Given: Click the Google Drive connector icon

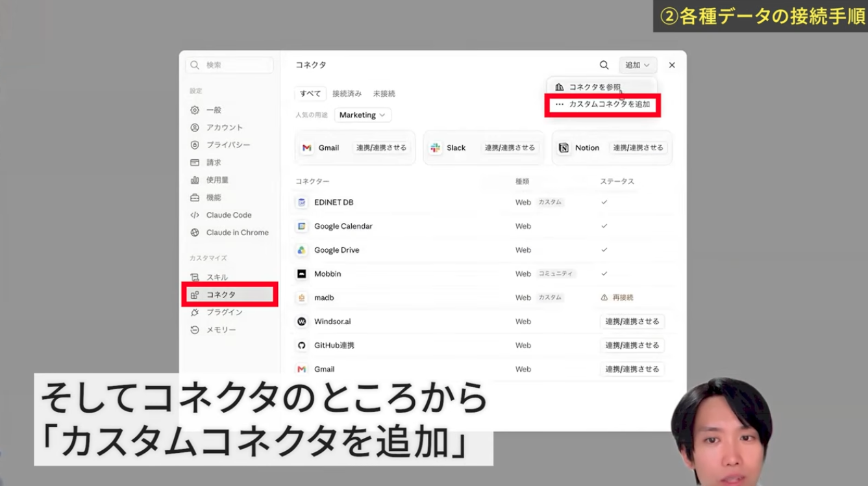Looking at the screenshot, I should tap(302, 250).
